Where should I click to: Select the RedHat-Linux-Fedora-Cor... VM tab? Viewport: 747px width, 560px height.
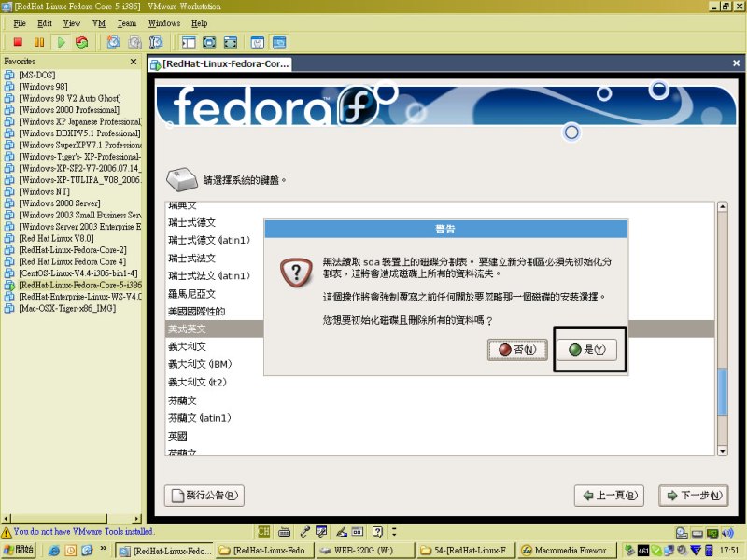pyautogui.click(x=219, y=63)
